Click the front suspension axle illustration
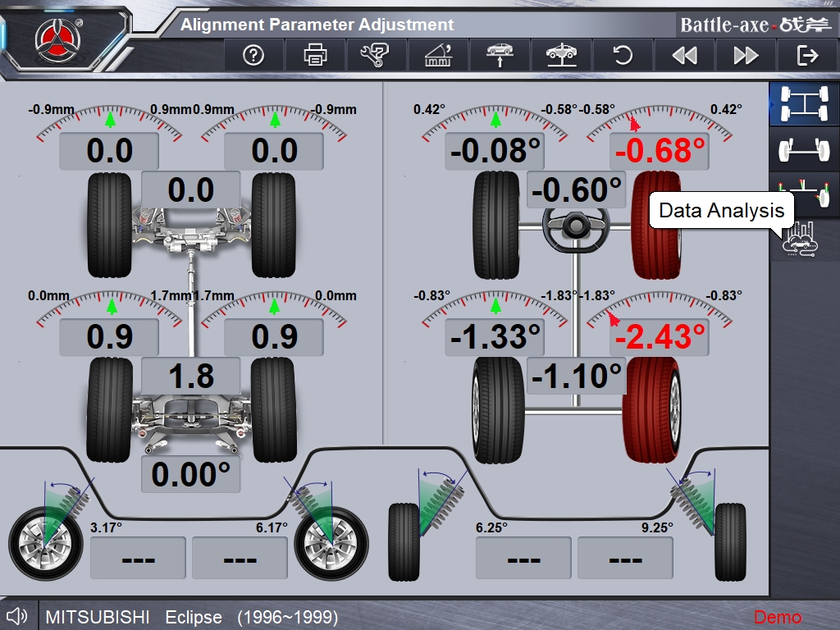 191,231
